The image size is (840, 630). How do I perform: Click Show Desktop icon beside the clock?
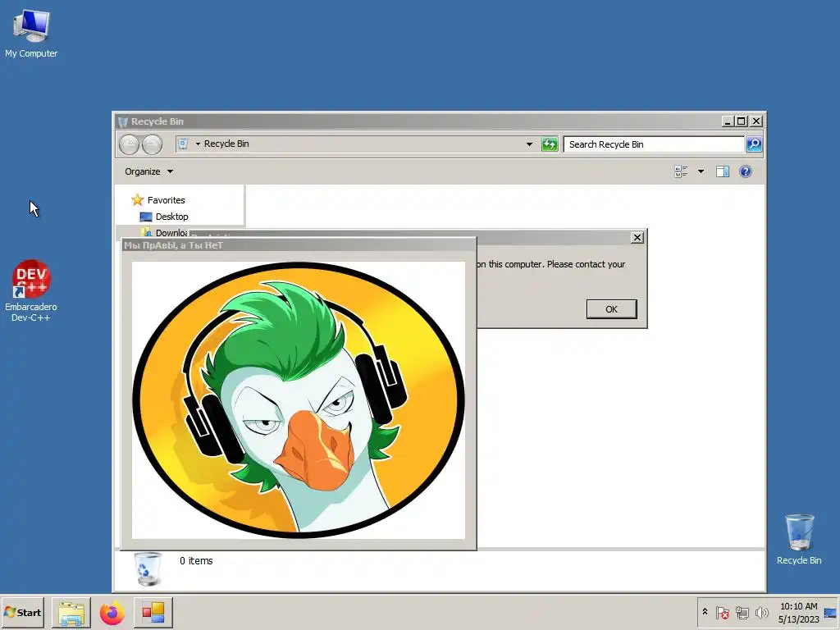click(x=830, y=612)
